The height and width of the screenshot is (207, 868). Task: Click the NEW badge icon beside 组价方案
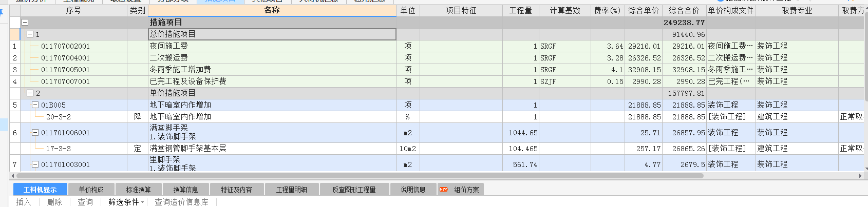(443, 190)
